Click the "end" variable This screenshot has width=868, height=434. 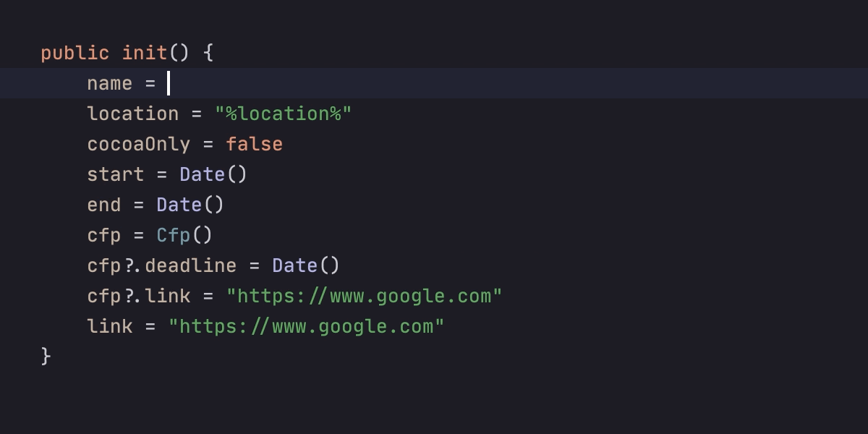click(x=103, y=205)
